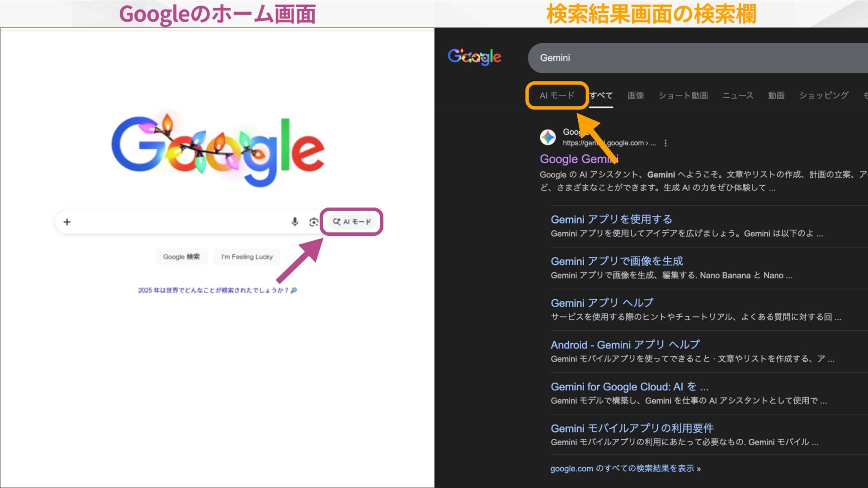
Task: Switch to the ニュース results tab
Action: (737, 95)
